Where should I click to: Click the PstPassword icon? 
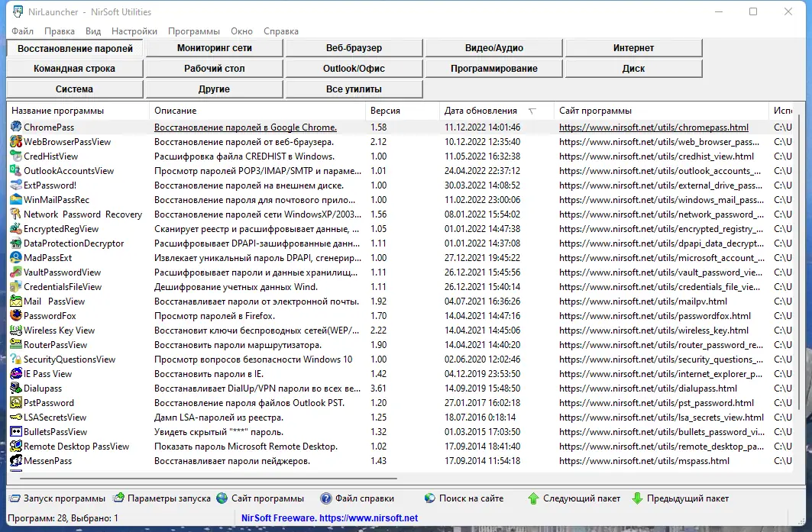click(16, 402)
